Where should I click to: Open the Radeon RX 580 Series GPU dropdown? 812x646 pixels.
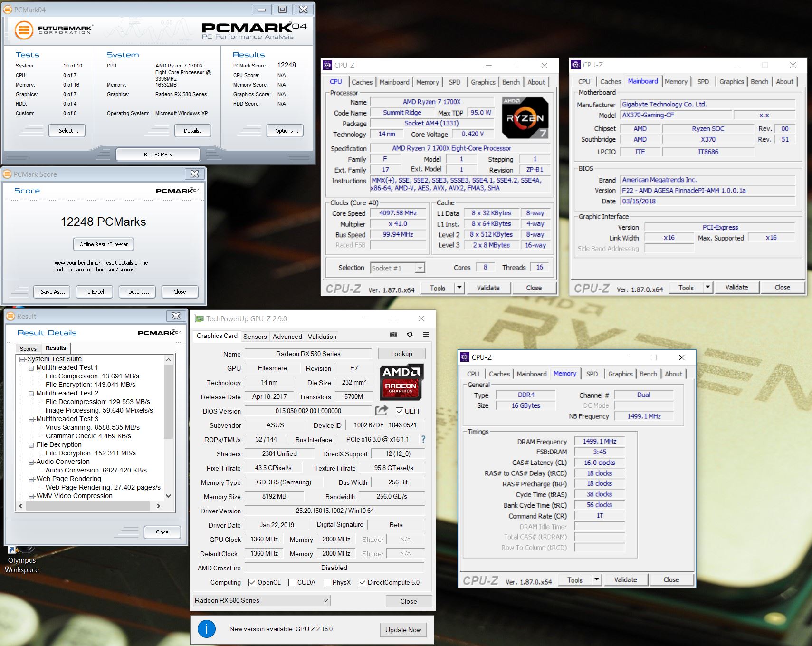262,600
